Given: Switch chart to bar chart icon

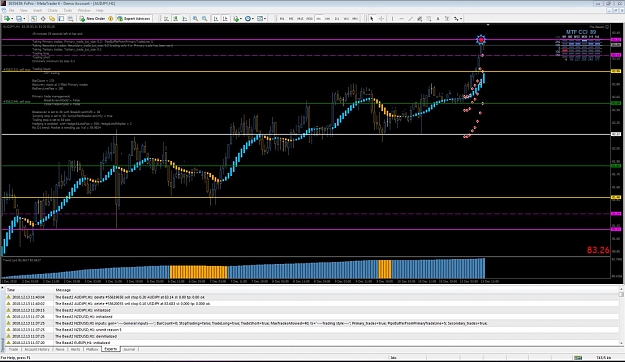Looking at the screenshot, I should 166,18.
